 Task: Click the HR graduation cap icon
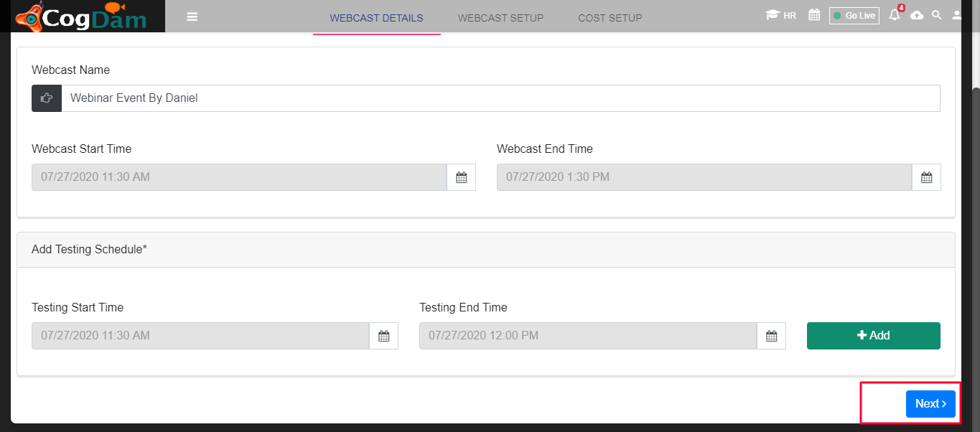(773, 15)
